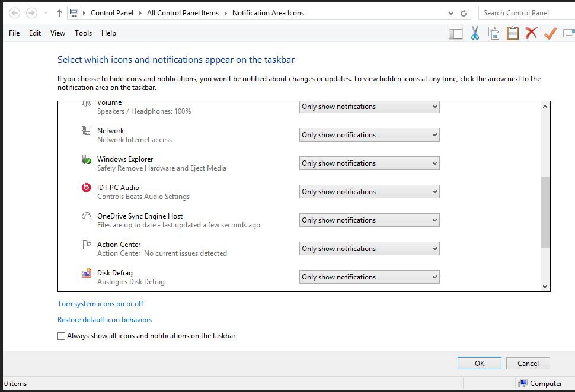The image size is (575, 392).
Task: Click Restore default icon behaviors link
Action: tap(104, 320)
